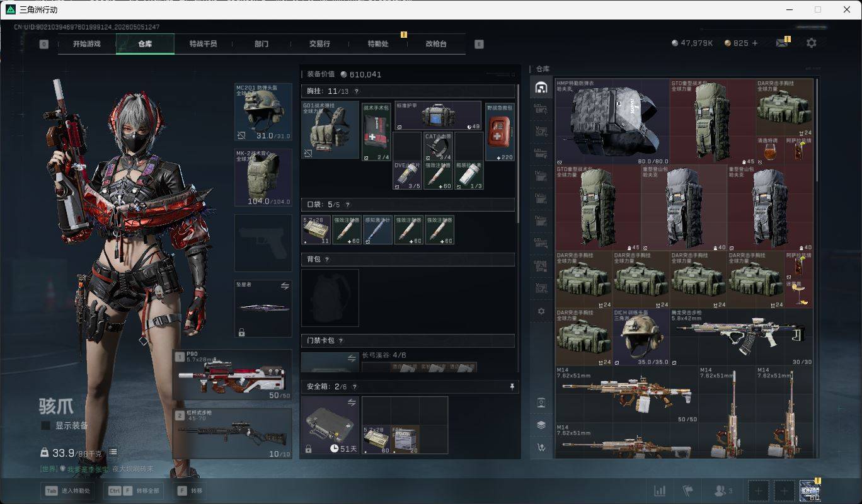The width and height of the screenshot is (862, 504).
Task: Open the settings gear in top bar
Action: pyautogui.click(x=812, y=43)
